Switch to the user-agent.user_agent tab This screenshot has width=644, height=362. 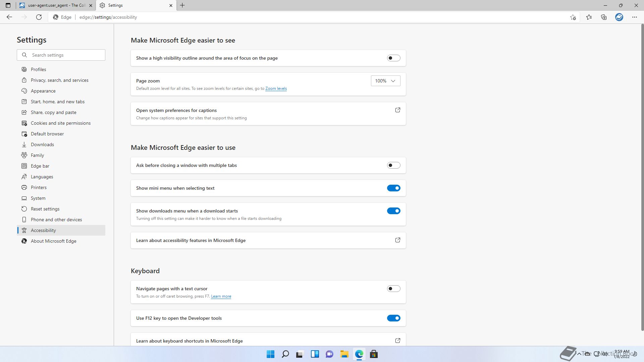tap(56, 5)
